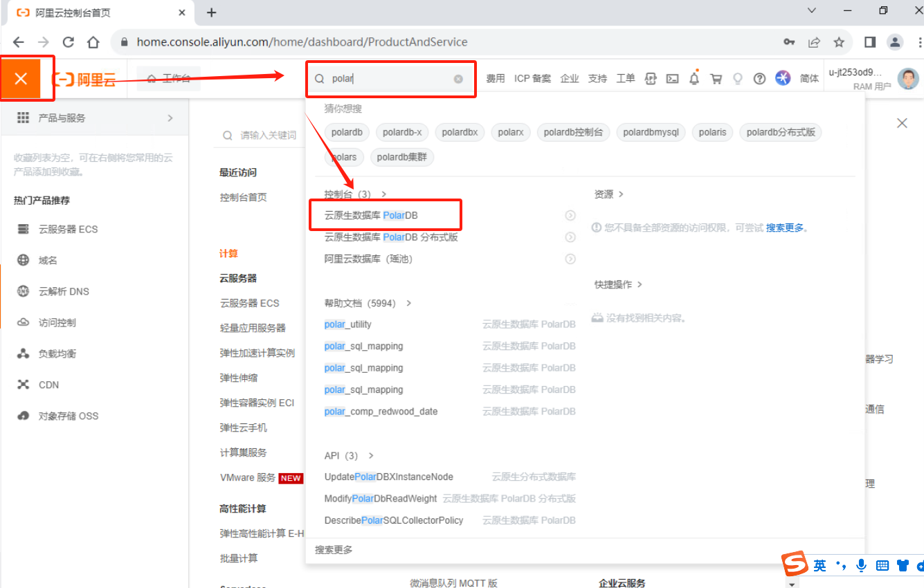Viewport: 924px width, 588px height.
Task: Launch Cloud Shell terminal icon
Action: tap(672, 79)
